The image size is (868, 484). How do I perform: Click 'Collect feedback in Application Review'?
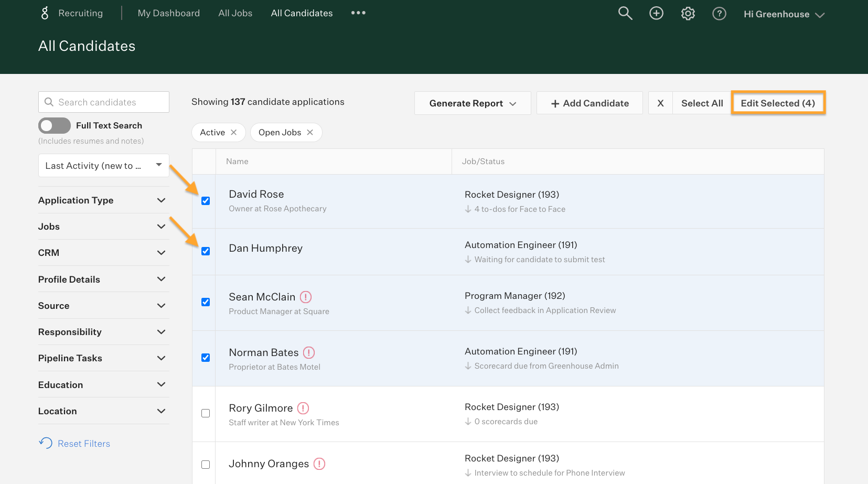[545, 310]
